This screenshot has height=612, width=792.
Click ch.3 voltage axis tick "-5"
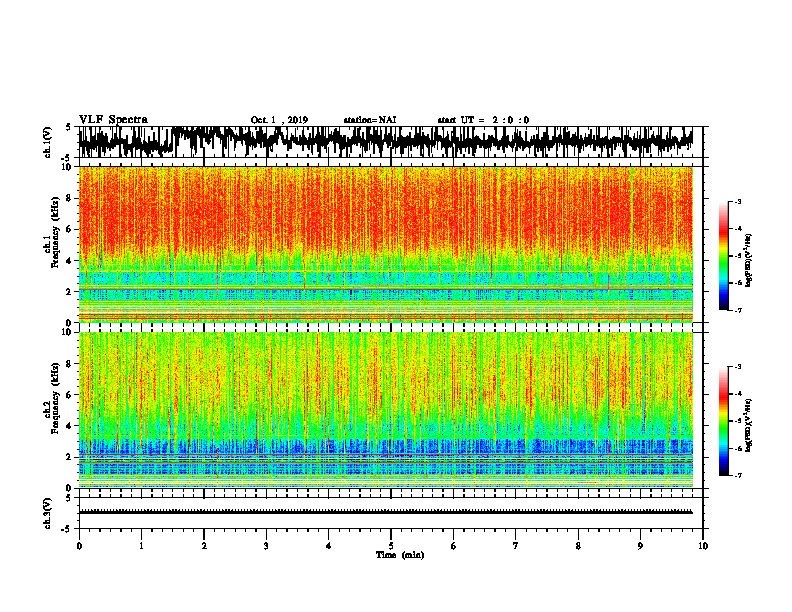click(x=67, y=529)
